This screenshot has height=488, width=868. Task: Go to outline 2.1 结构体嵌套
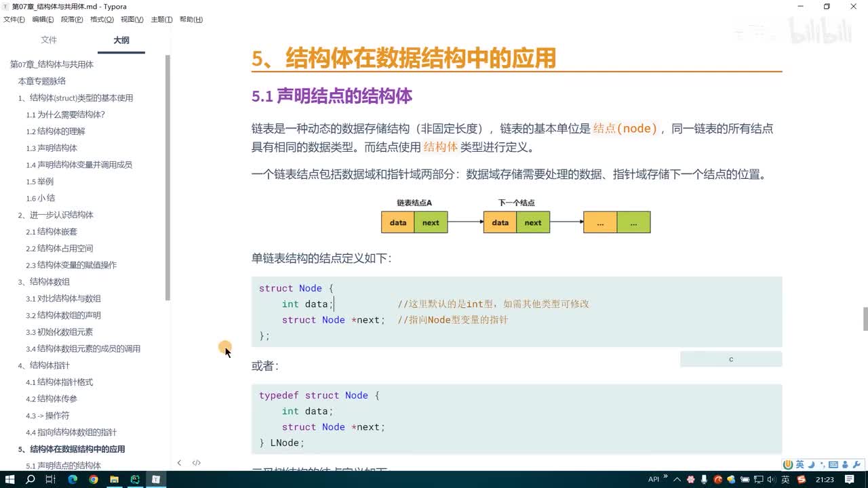[x=52, y=232]
